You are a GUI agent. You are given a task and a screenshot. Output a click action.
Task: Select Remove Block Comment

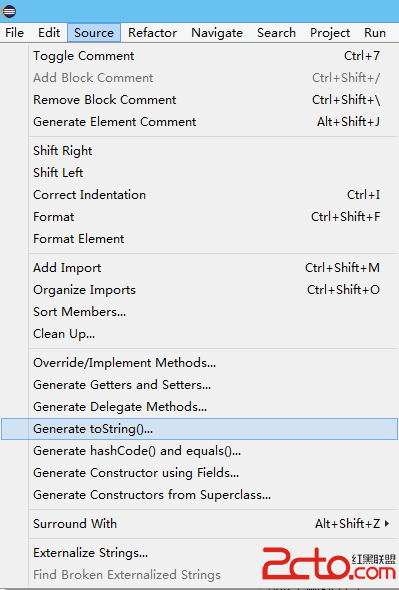213,100
